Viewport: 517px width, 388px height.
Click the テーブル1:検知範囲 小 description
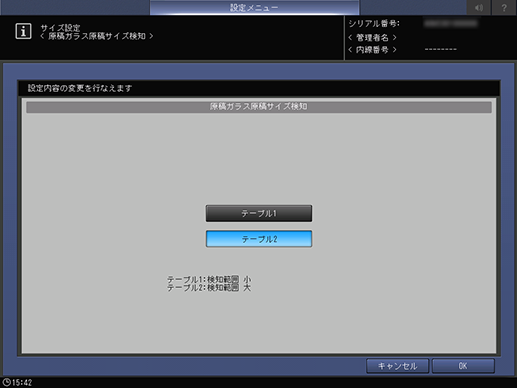tap(209, 279)
